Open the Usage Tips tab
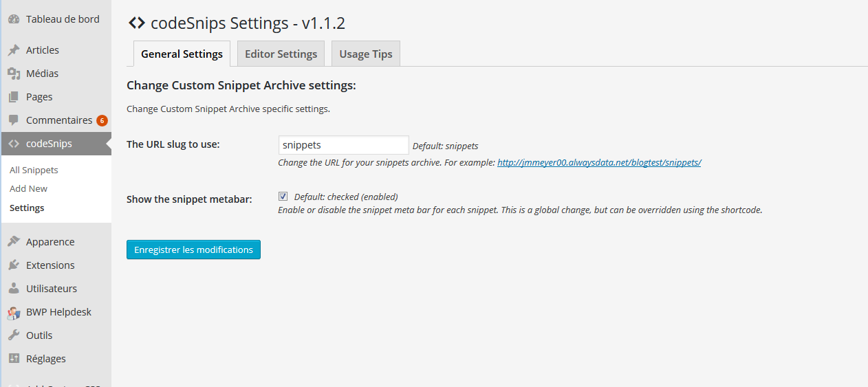The height and width of the screenshot is (387, 868). point(366,54)
